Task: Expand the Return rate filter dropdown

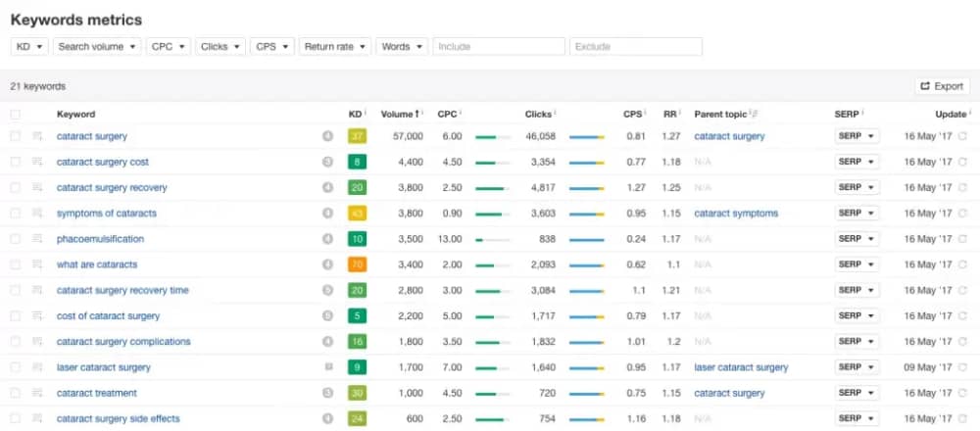Action: click(x=335, y=46)
